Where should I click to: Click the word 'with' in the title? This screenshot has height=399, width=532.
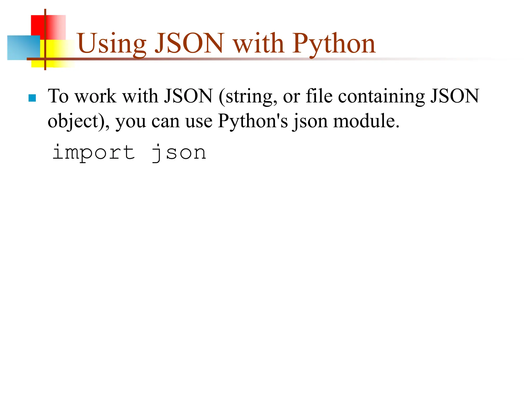[x=258, y=44]
